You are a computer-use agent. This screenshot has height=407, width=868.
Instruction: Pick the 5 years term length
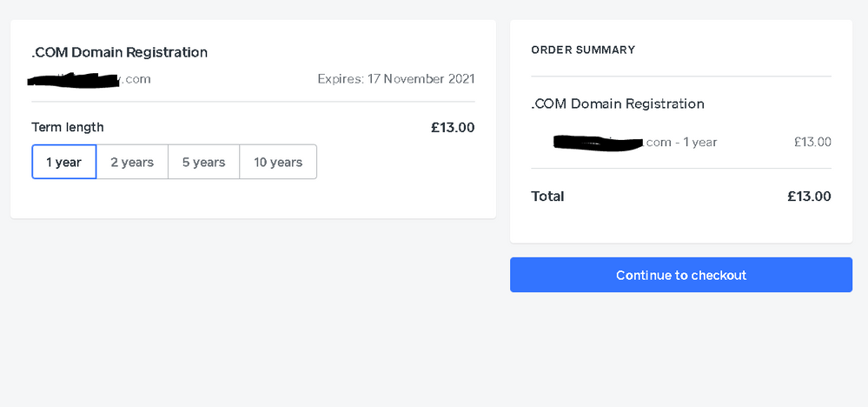[x=203, y=162]
